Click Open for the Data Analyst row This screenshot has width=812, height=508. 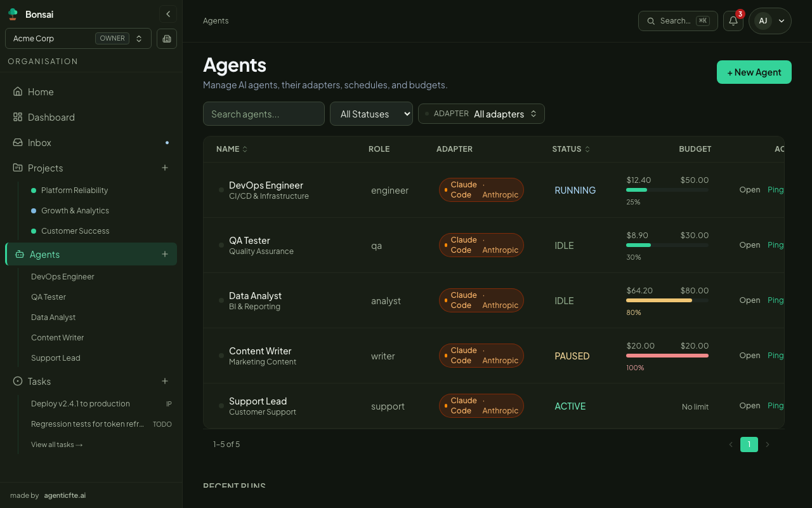point(750,300)
